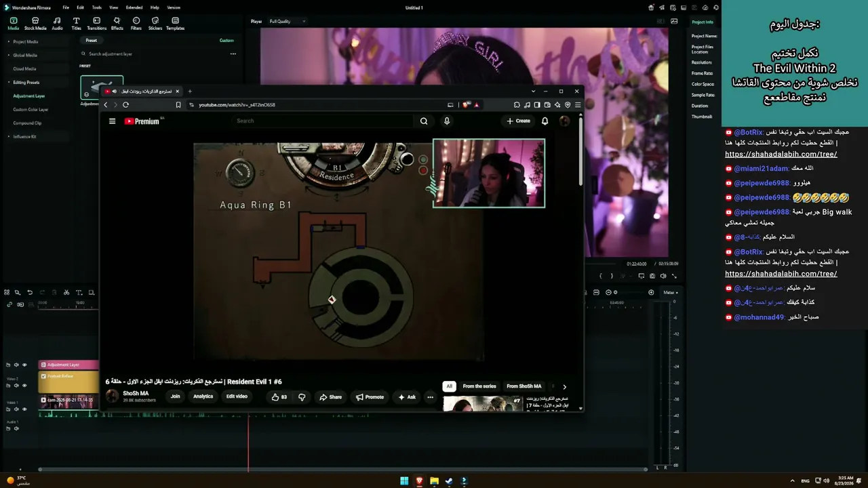Viewport: 868px width, 488px height.
Task: Expand the Global Media tree item
Action: tap(9, 55)
